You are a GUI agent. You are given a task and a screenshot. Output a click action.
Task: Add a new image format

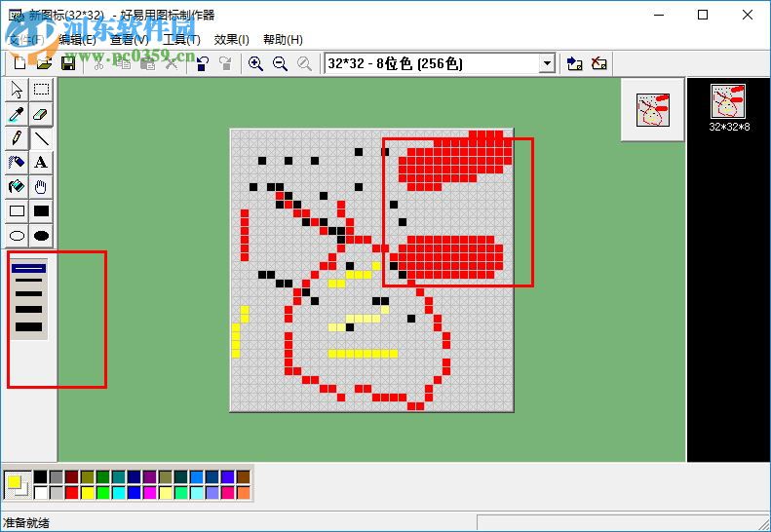[x=575, y=63]
